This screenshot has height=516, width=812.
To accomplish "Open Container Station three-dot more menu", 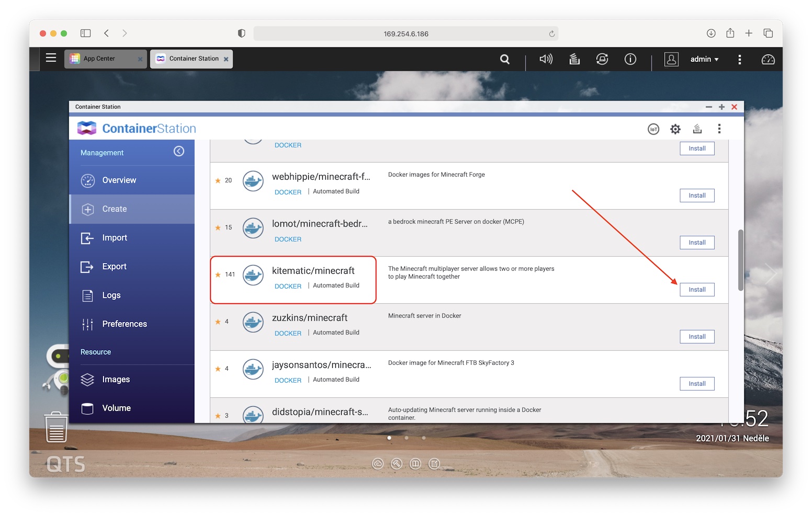I will coord(719,129).
